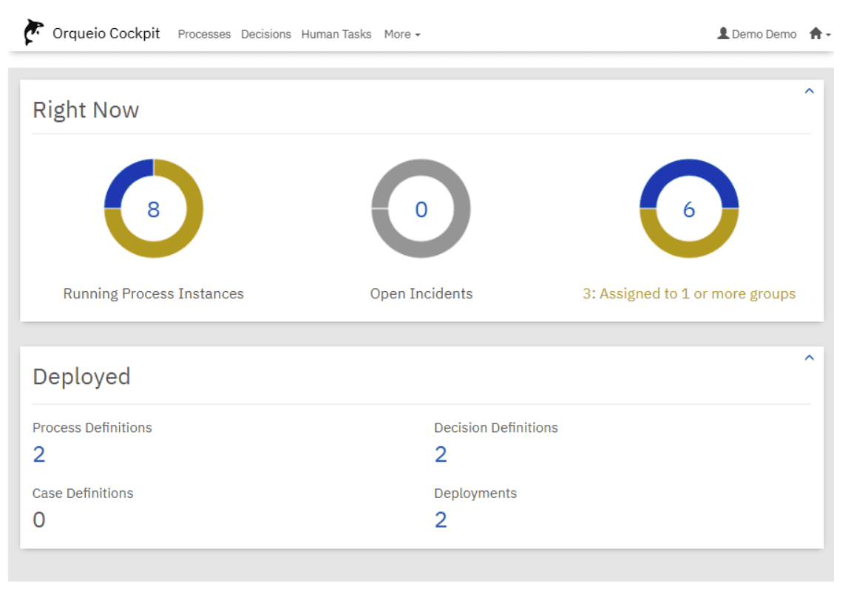Click the user silhouette icon

(723, 33)
